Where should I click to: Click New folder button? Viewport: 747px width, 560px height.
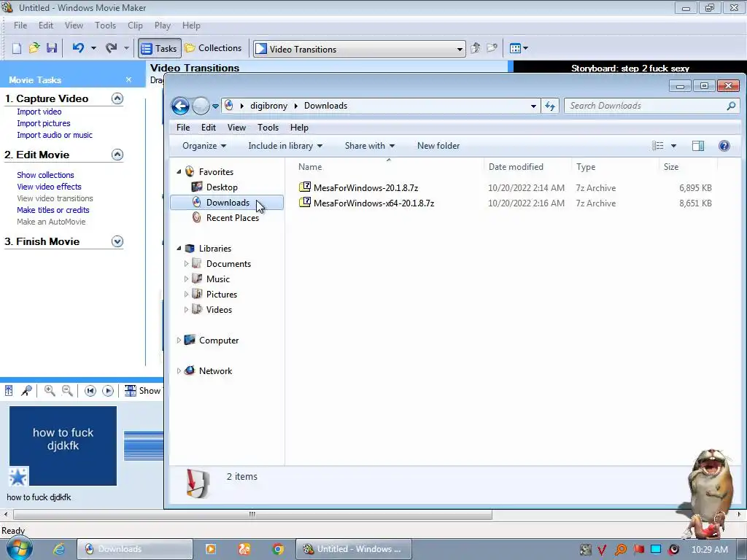pyautogui.click(x=438, y=146)
